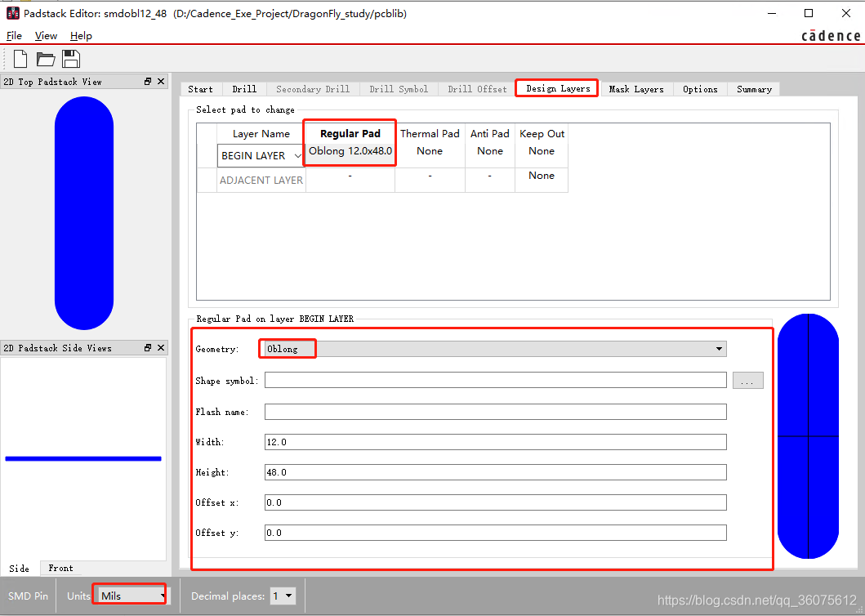This screenshot has height=616, width=865.
Task: Click the Save floppy disk icon
Action: (x=71, y=59)
